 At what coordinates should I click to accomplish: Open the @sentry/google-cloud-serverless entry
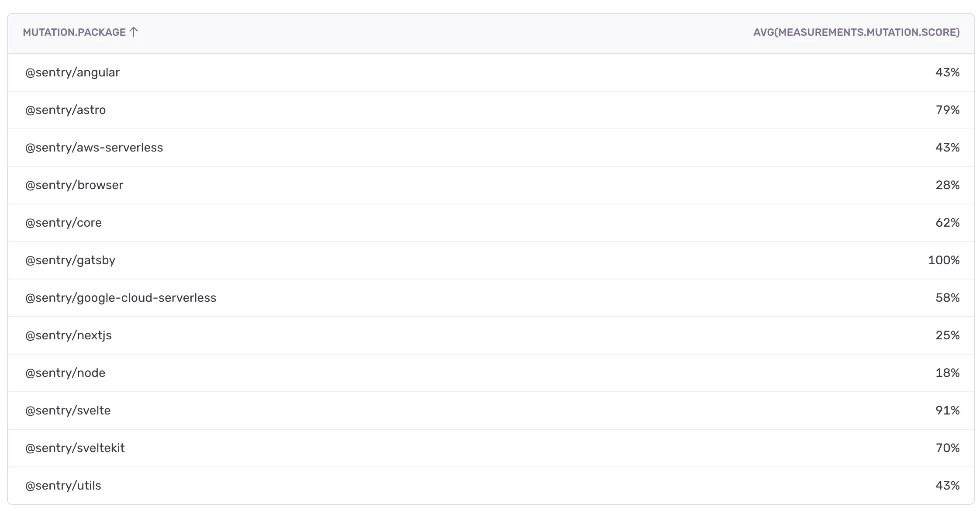(121, 298)
